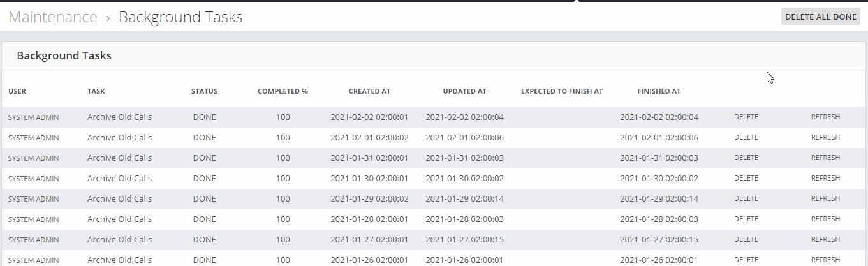The width and height of the screenshot is (868, 266).
Task: Click the Delete All Done button
Action: click(820, 17)
